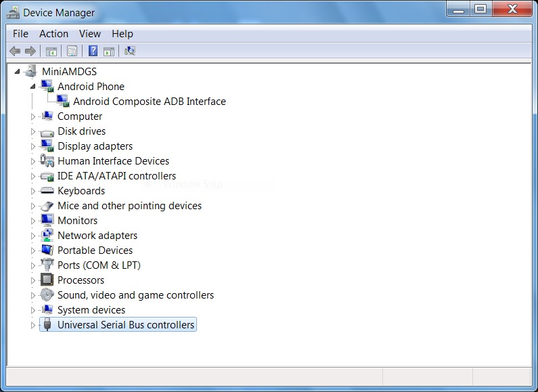Image resolution: width=538 pixels, height=392 pixels.
Task: Expand Sound, video and game controllers
Action: pos(33,295)
